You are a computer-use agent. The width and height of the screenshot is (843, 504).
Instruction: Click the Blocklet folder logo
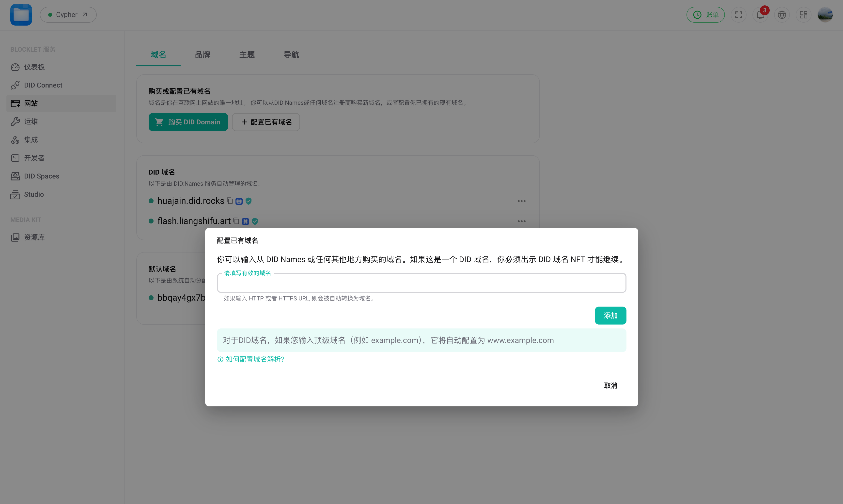coord(21,15)
